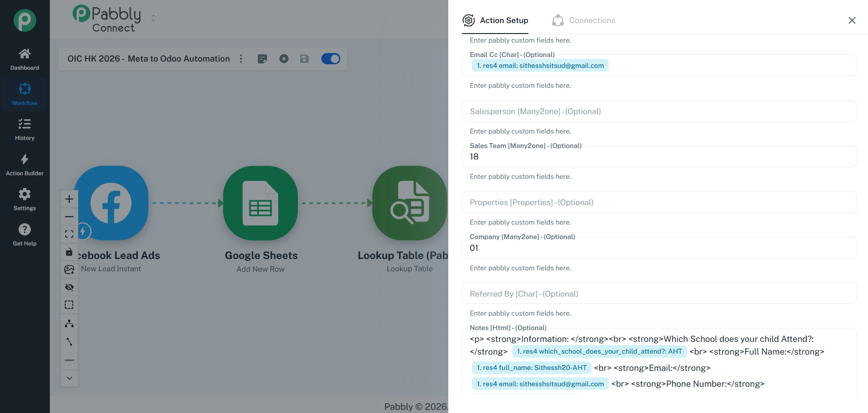Click the auto-layout hierarchy icon
This screenshot has width=868, height=413.
coord(69,323)
